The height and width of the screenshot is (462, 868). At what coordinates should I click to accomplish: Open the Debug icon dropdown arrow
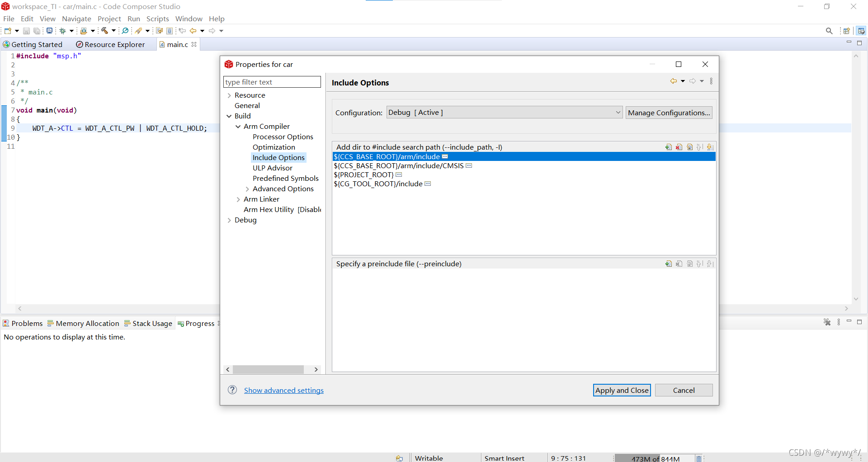71,31
